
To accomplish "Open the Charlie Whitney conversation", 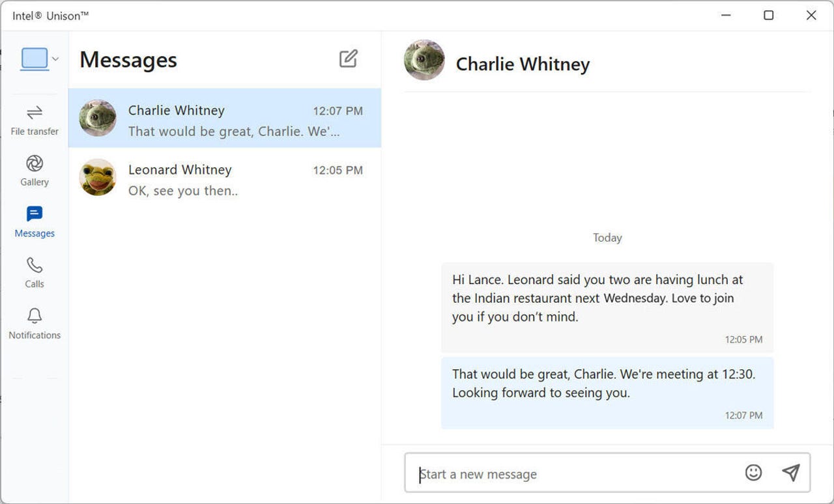I will point(225,118).
